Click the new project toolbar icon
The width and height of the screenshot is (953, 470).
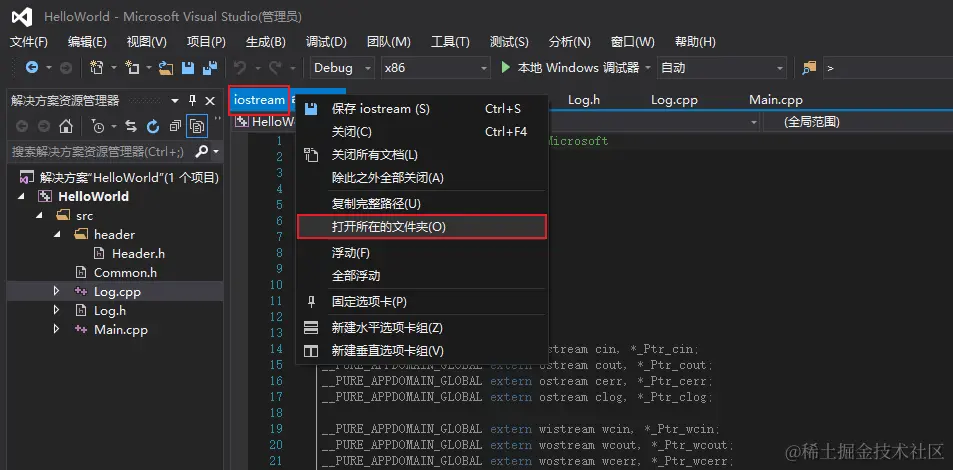96,68
